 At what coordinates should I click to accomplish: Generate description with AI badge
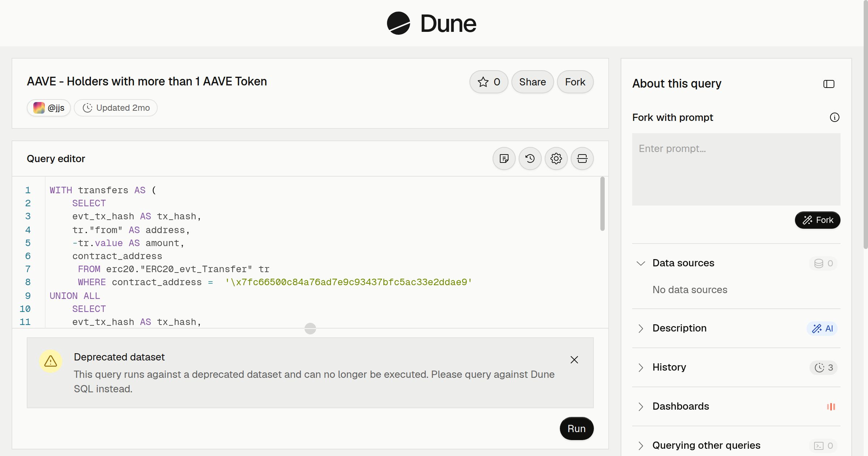(x=822, y=329)
